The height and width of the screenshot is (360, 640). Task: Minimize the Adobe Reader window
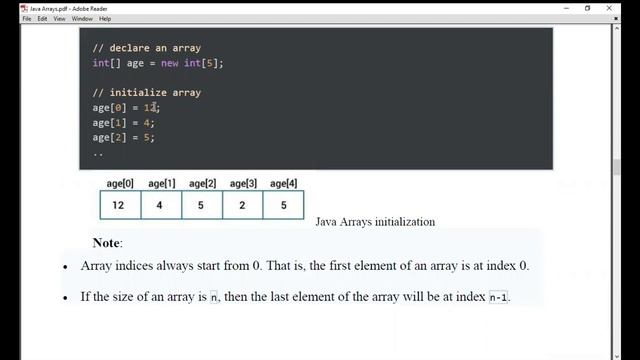566,8
